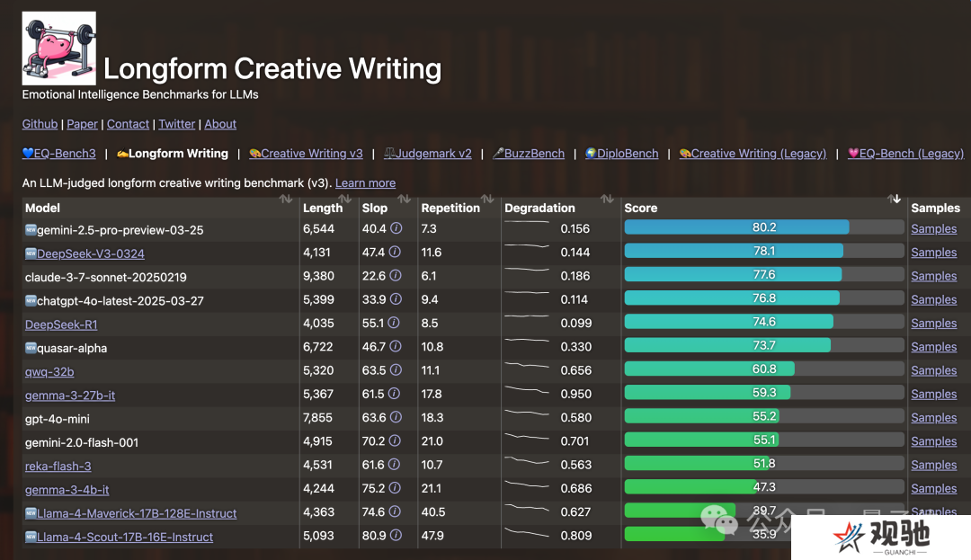Click the score bar showing 74.6
The height and width of the screenshot is (560, 971).
(764, 322)
